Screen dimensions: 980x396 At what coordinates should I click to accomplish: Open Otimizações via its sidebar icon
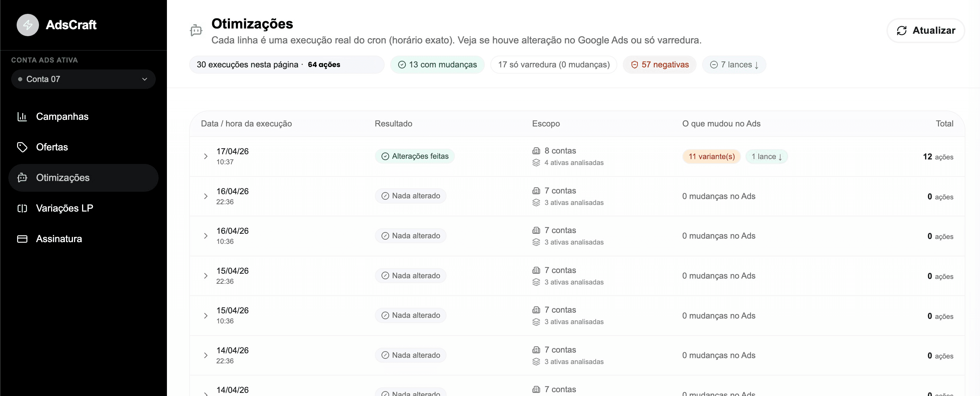[23, 178]
